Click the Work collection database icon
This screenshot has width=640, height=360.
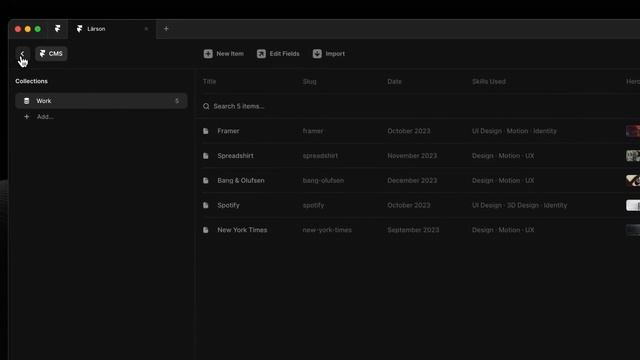27,101
